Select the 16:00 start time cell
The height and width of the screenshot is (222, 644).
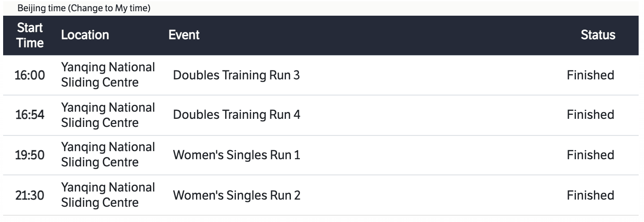tap(30, 75)
